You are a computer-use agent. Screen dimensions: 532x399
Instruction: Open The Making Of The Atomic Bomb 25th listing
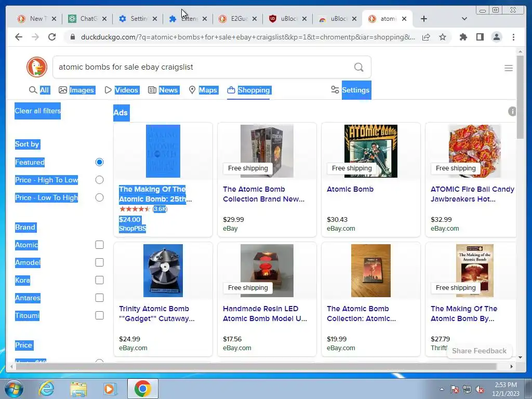pyautogui.click(x=155, y=194)
